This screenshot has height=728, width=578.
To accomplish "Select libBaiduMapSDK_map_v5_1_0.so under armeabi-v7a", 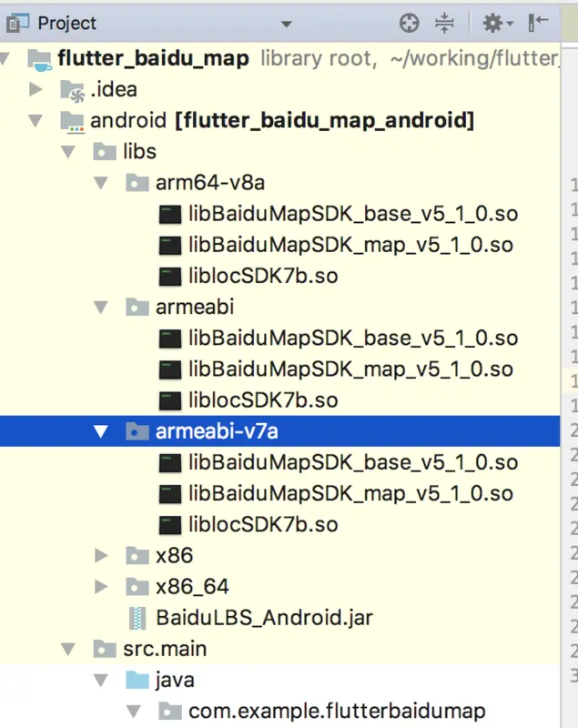I will [280, 493].
